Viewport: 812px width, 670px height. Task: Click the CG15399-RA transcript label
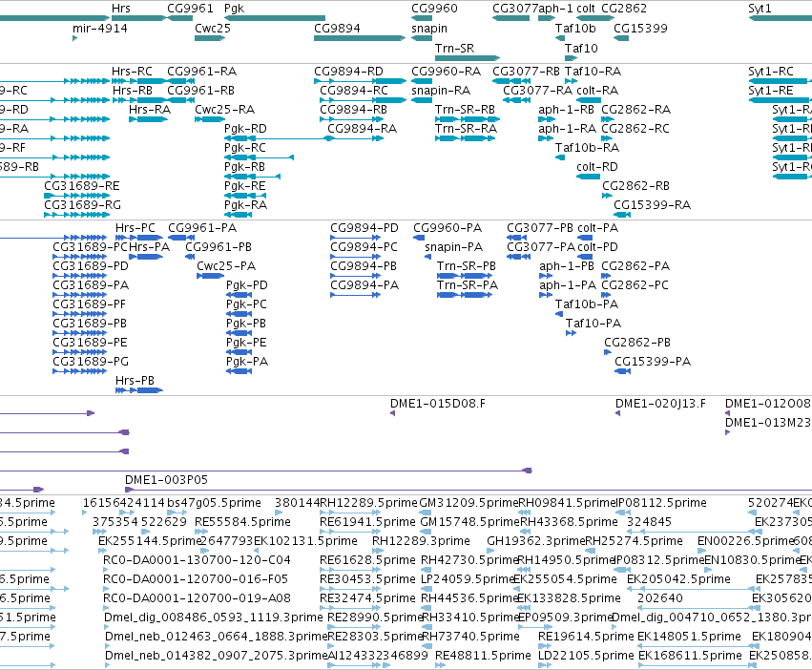(652, 205)
